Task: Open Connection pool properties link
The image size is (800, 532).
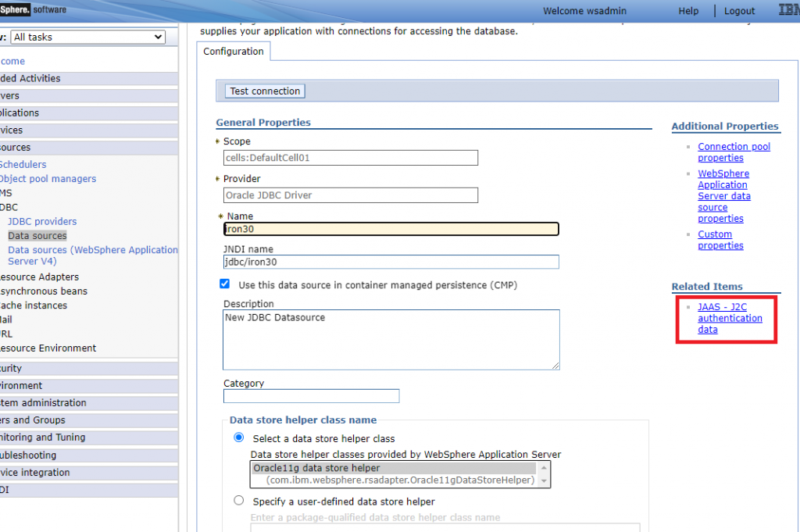Action: 734,152
